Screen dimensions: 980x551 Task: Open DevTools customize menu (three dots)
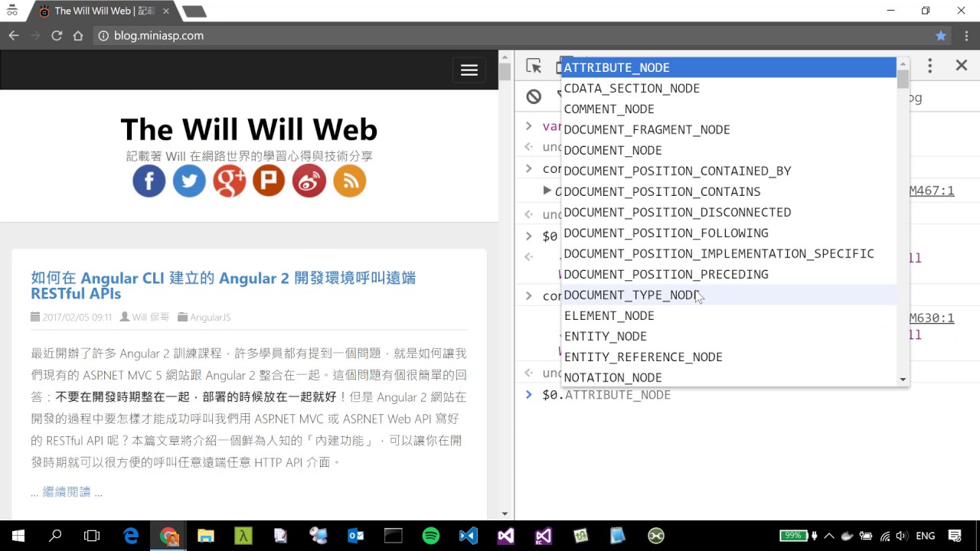(929, 66)
